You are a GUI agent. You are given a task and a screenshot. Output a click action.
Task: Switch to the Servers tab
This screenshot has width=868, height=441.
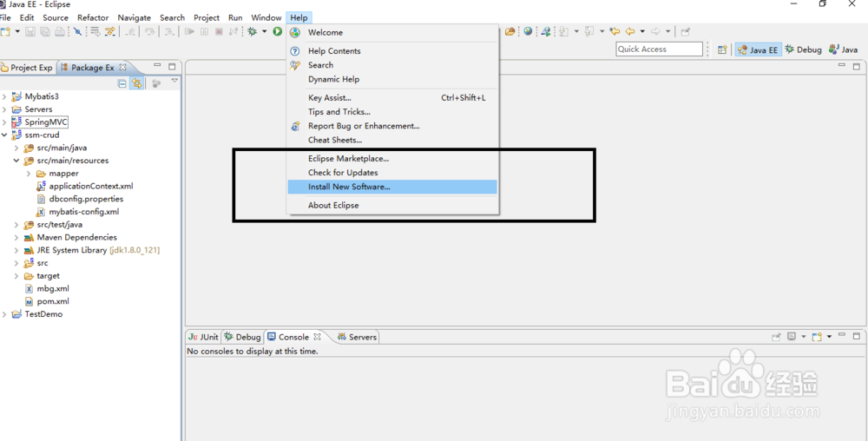click(x=357, y=337)
